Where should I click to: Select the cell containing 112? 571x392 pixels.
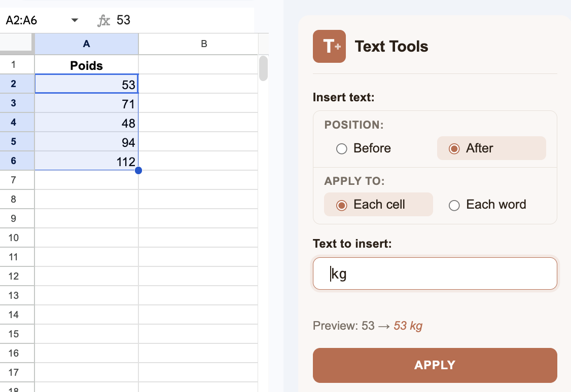click(86, 161)
